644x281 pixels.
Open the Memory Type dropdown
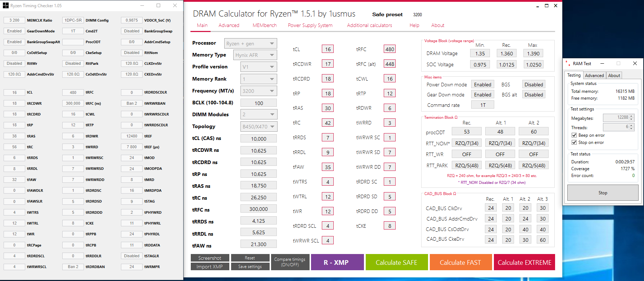pos(255,55)
